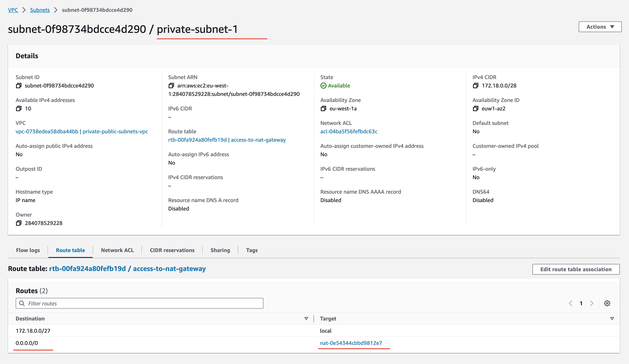Select the Flow logs tab
This screenshot has height=364, width=629.
pyautogui.click(x=28, y=250)
